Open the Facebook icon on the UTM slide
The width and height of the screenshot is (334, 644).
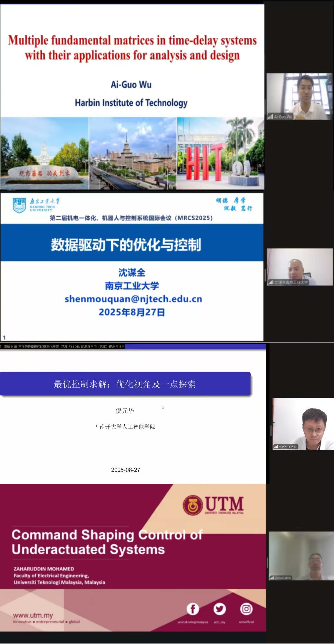193,609
